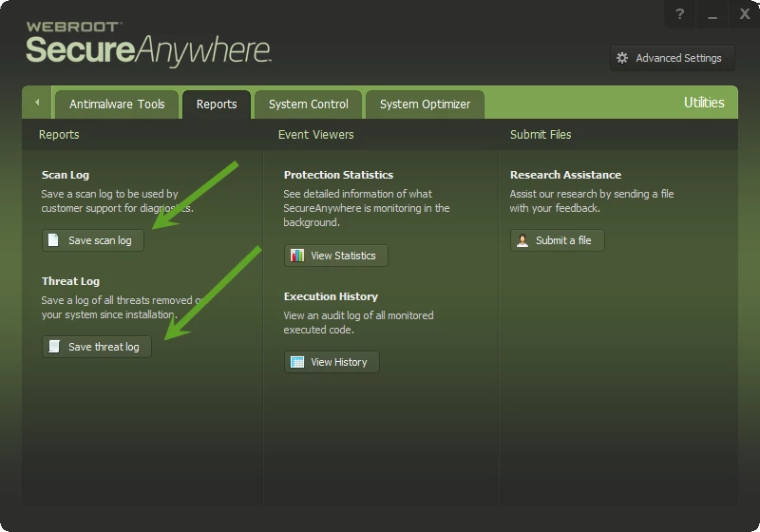Screen dimensions: 760x532
Task: Go back using the left arrow button
Action: pos(37,103)
